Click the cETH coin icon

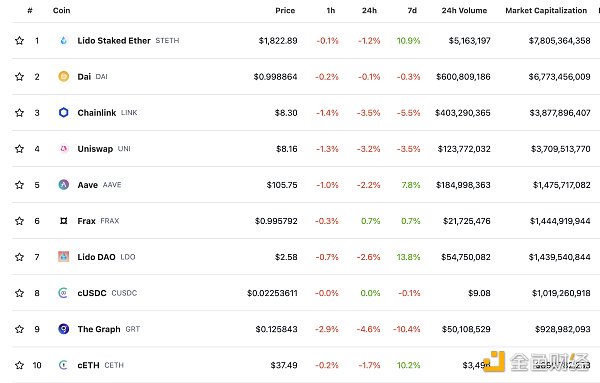click(x=64, y=365)
